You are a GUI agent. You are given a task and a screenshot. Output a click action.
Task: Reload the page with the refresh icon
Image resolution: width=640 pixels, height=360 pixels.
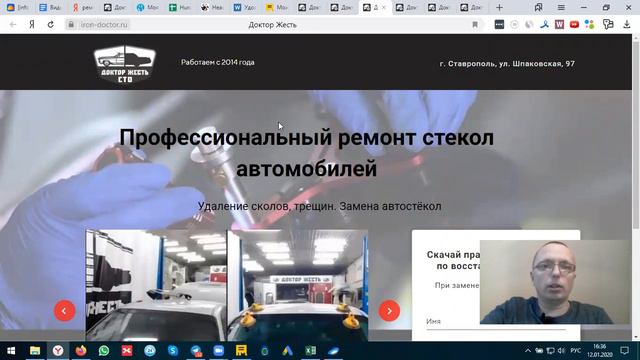(51, 24)
